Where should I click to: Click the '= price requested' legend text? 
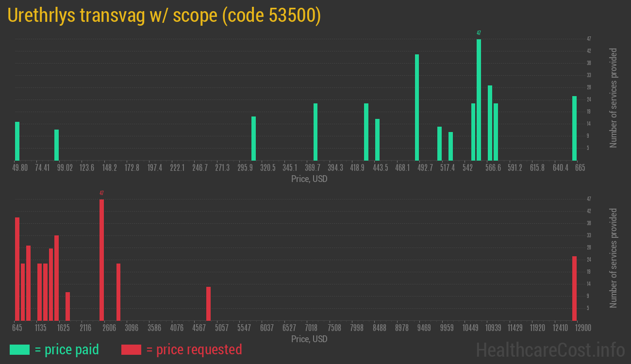click(x=194, y=349)
